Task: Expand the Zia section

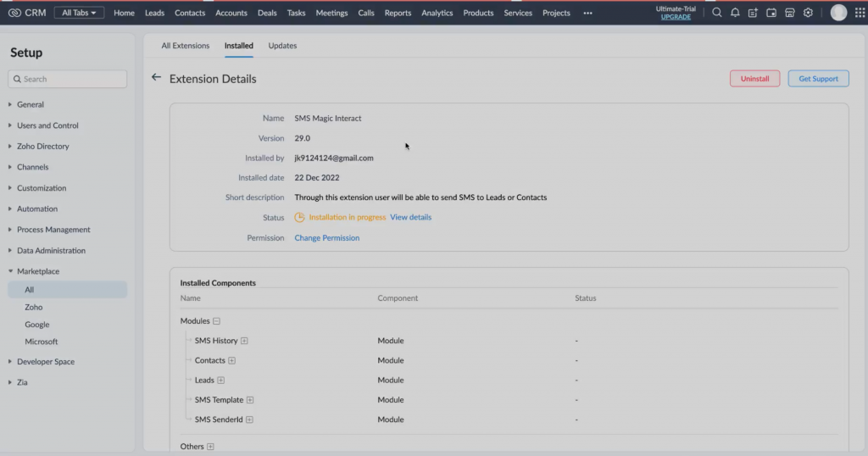Action: click(x=10, y=382)
